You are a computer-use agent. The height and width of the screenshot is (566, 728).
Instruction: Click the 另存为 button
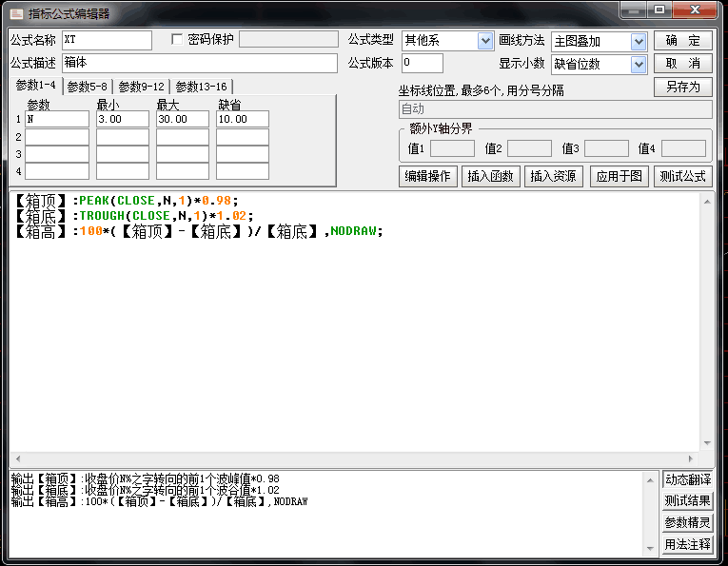(682, 88)
